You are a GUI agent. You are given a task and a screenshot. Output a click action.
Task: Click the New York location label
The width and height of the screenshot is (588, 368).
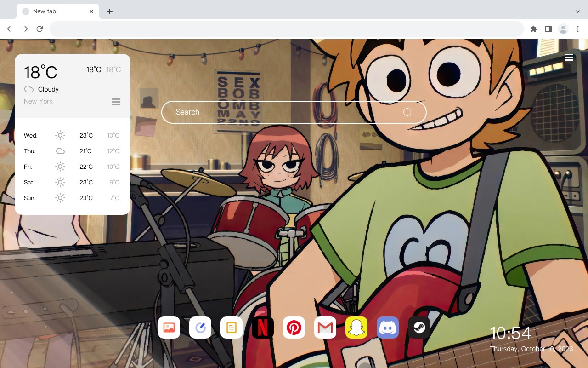click(x=38, y=101)
